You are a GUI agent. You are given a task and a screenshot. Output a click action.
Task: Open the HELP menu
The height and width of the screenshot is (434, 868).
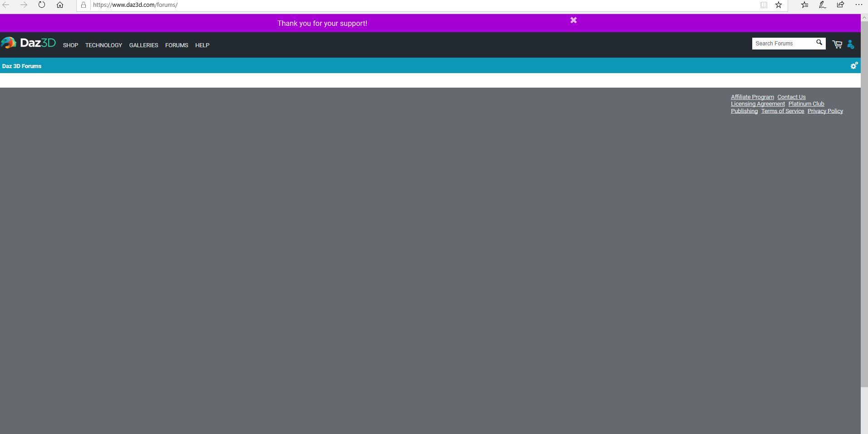point(202,45)
